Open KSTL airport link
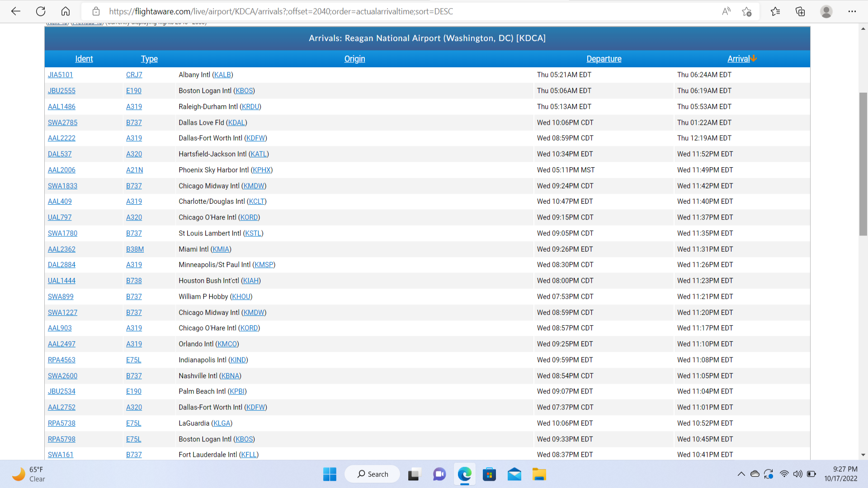 click(x=253, y=233)
